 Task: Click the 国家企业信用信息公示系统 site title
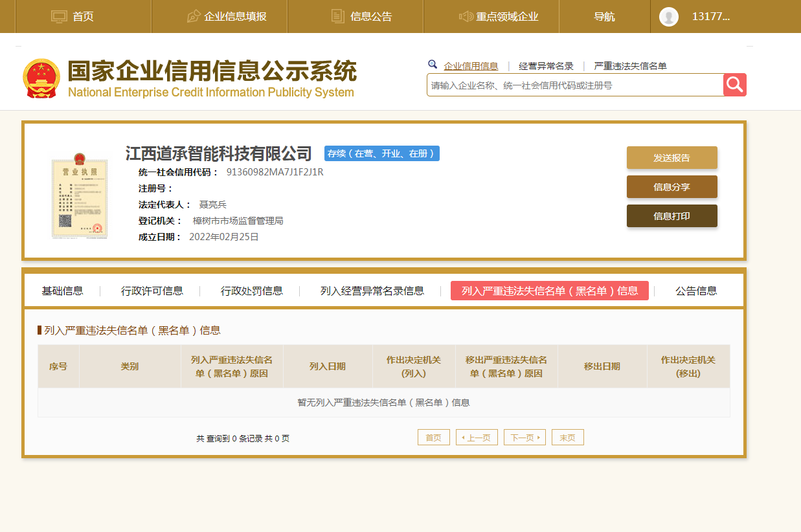[x=212, y=71]
